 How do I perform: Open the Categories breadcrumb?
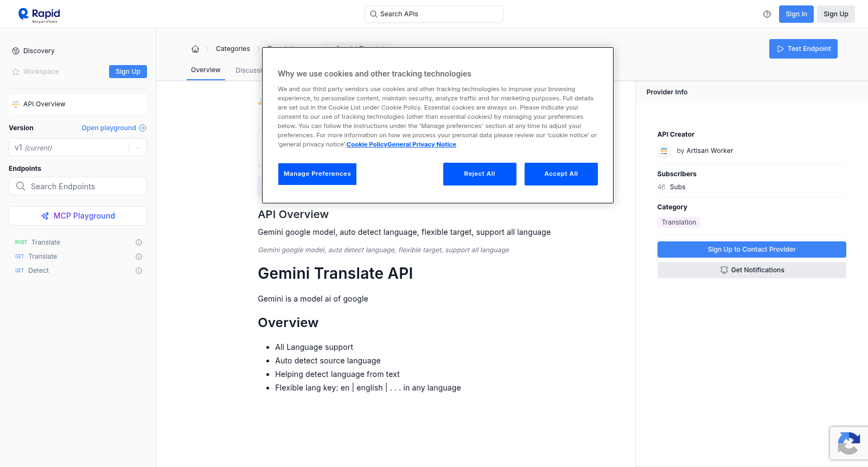click(233, 49)
